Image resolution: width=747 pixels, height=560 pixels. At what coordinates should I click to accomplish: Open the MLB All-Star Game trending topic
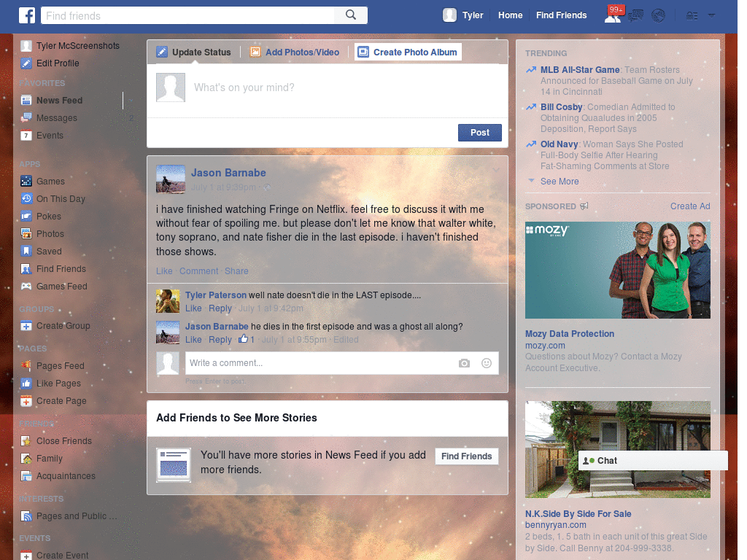tap(580, 70)
